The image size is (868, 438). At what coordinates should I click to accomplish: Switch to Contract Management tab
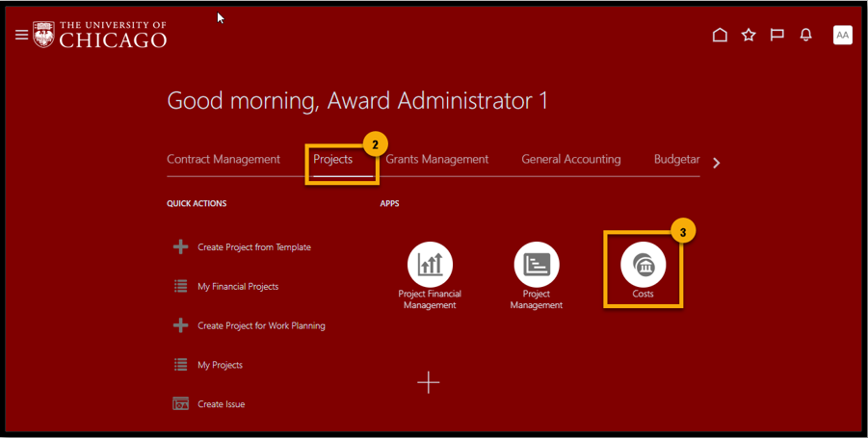224,159
